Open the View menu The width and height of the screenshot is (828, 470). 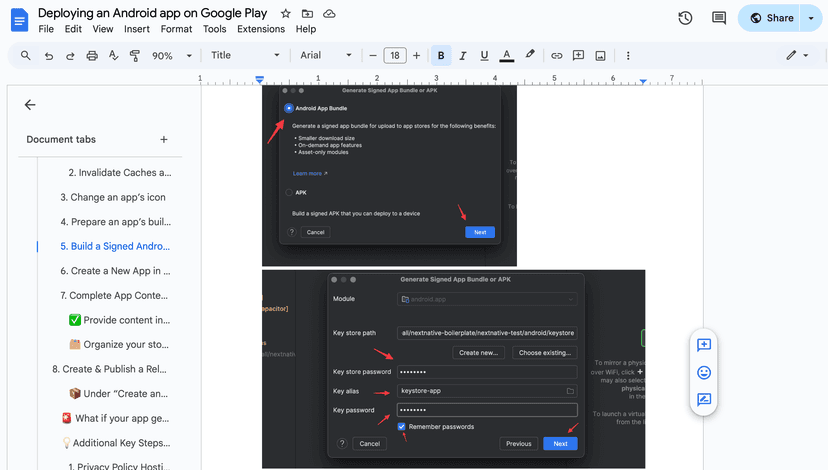pyautogui.click(x=102, y=29)
